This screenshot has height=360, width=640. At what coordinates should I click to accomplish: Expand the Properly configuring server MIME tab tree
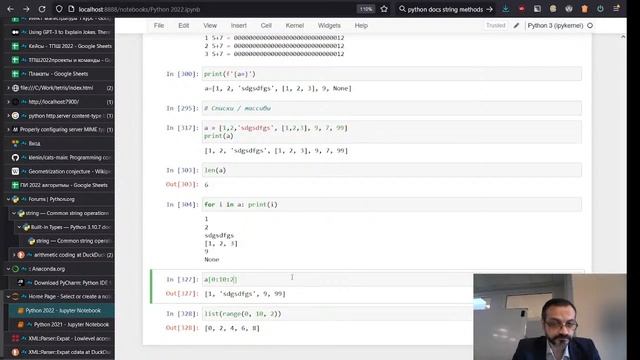coord(8,129)
